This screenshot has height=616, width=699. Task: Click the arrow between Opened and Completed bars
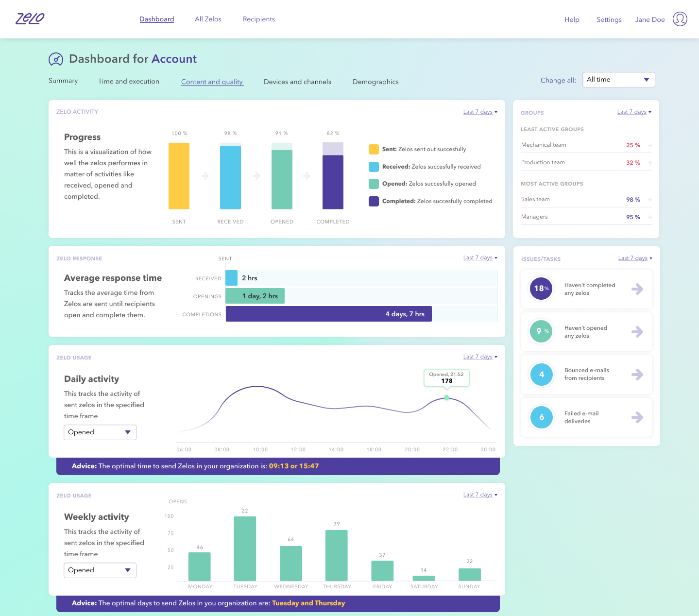(x=307, y=176)
